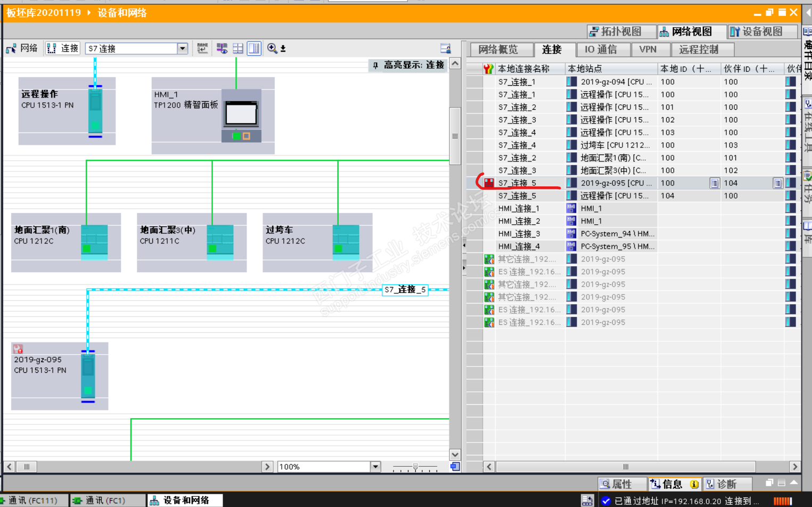Click the S7_连接_1 row for 2019-gz-094

click(x=633, y=82)
